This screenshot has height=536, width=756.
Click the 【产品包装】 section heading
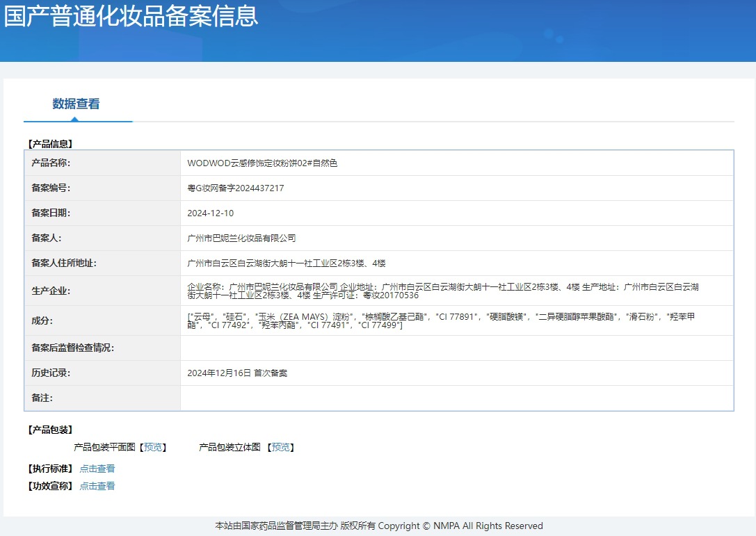pyautogui.click(x=50, y=430)
